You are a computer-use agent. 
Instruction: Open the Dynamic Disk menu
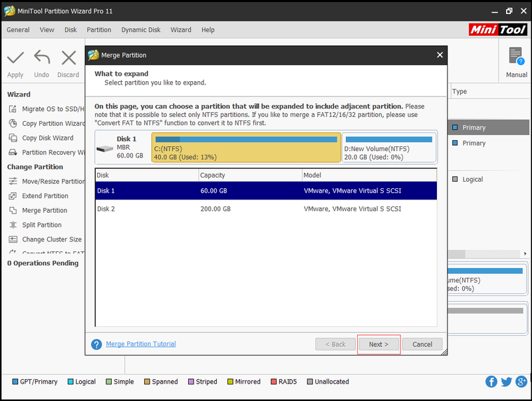tap(141, 30)
